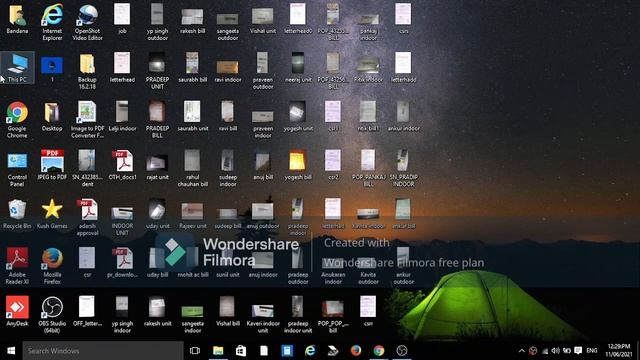Open the POP_PANKAJ BILL file
Screen dimensions: 640x360
point(368,169)
